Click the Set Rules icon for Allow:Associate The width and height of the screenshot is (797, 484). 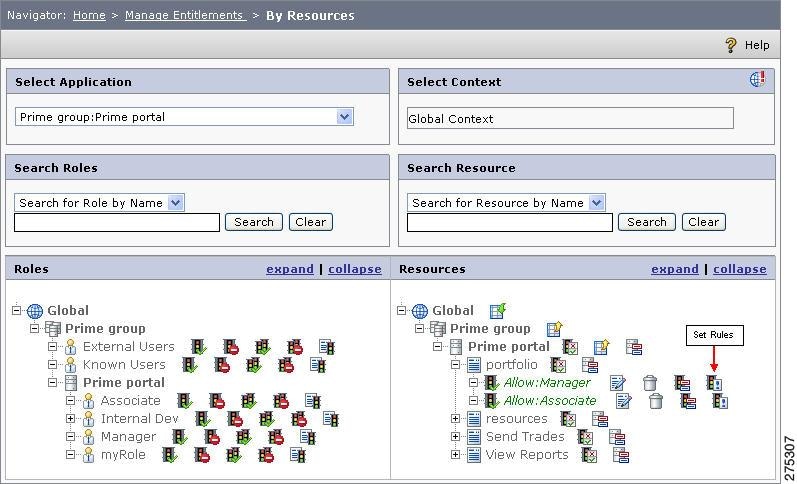(720, 401)
